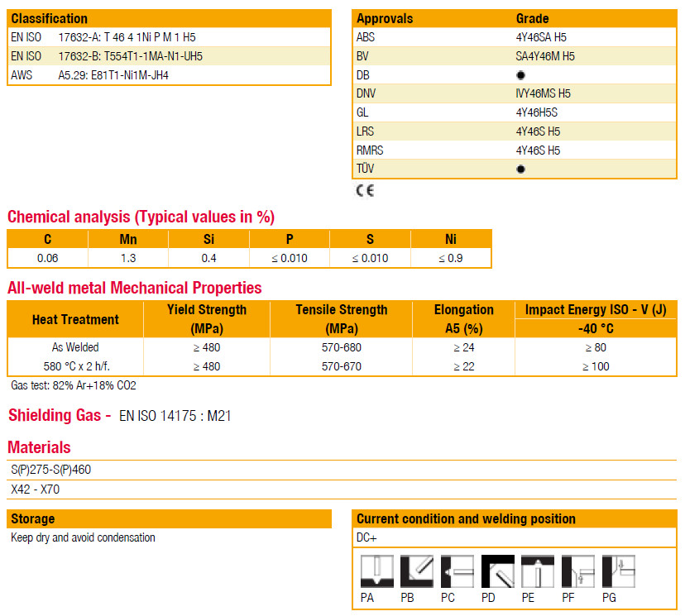Click the CE conformity mark
Viewport: 685px width, 616px height.
pyautogui.click(x=365, y=191)
